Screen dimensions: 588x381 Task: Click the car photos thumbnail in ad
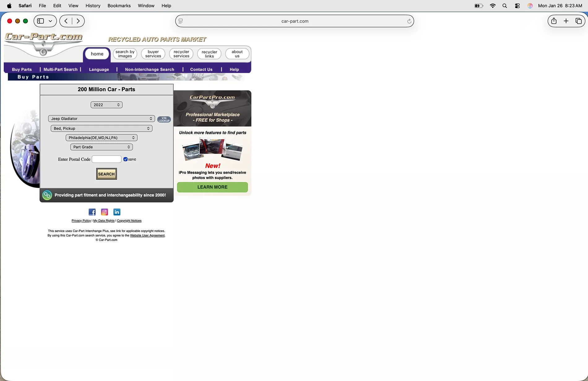tap(212, 150)
